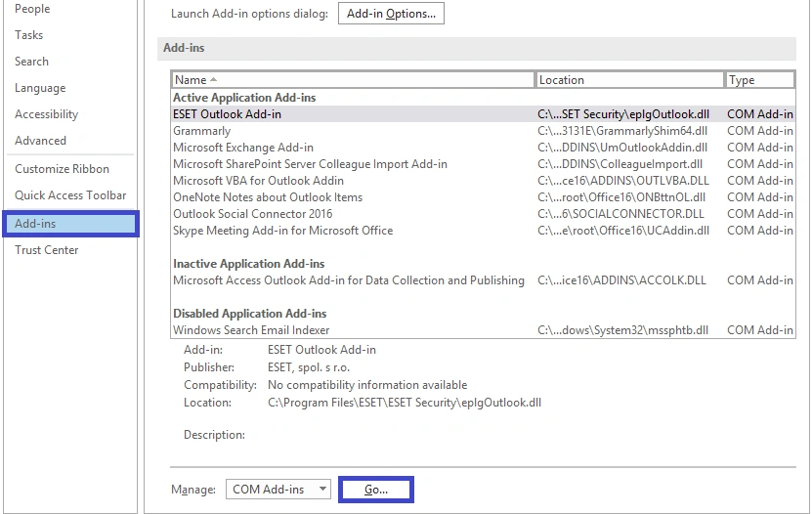812x514 pixels.
Task: Select the Add-ins category
Action: 71,224
